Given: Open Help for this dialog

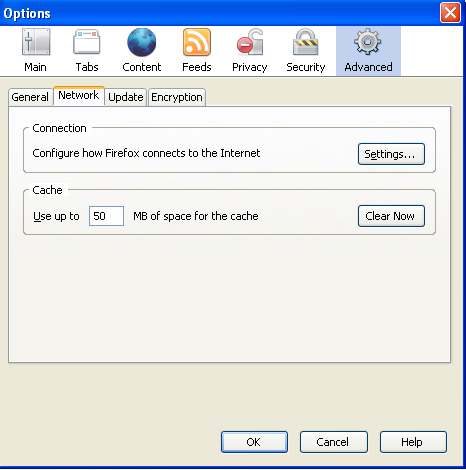Looking at the screenshot, I should pos(413,442).
